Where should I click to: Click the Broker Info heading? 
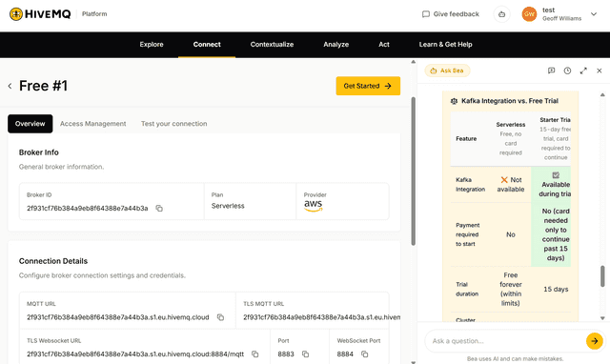(x=38, y=152)
